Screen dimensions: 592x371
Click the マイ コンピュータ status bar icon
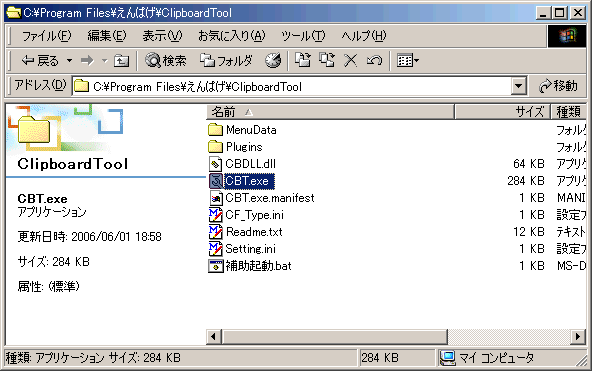(448, 358)
